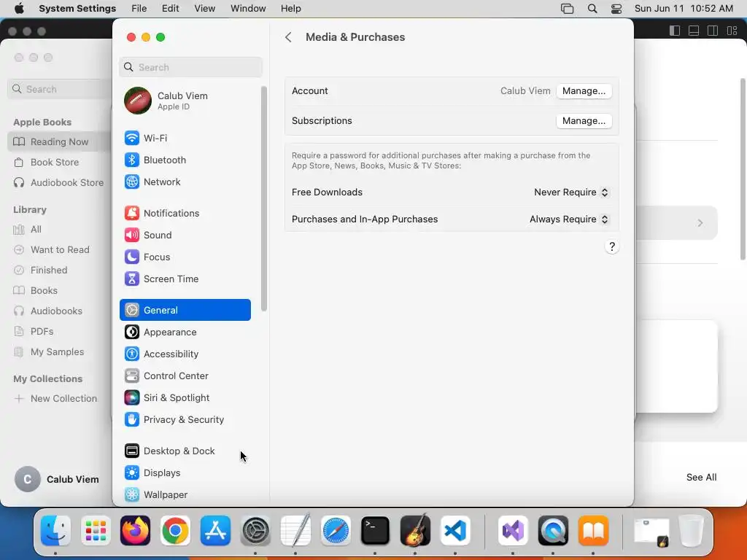Open help for Media & Purchases
Image resolution: width=747 pixels, height=560 pixels.
point(612,246)
